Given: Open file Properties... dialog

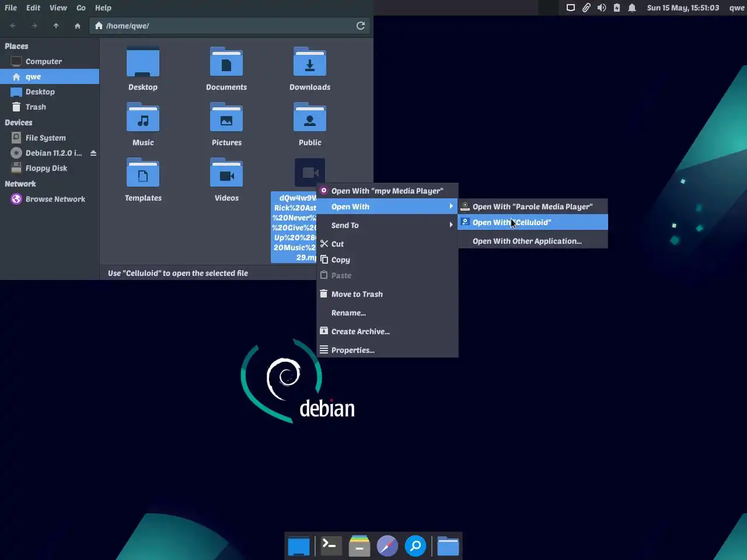Looking at the screenshot, I should click(388, 350).
